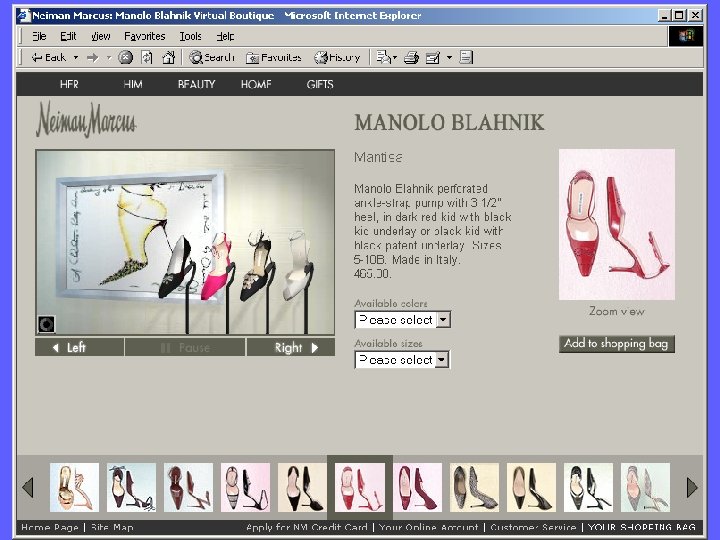Go to browser Home icon
This screenshot has width=720, height=540.
(x=169, y=57)
